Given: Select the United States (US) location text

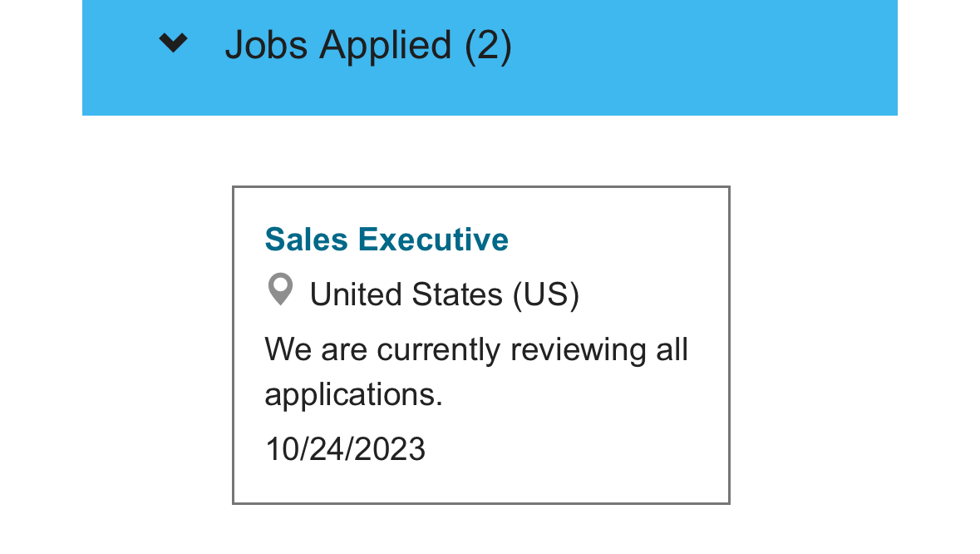Looking at the screenshot, I should coord(444,294).
